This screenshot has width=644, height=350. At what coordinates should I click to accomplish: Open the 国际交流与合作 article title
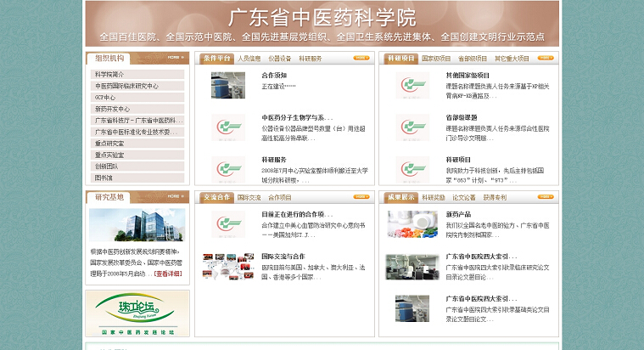pos(283,256)
